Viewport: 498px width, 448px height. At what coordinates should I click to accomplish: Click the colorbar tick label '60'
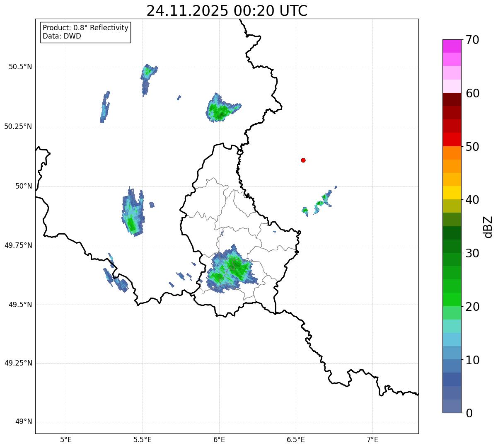click(x=472, y=93)
